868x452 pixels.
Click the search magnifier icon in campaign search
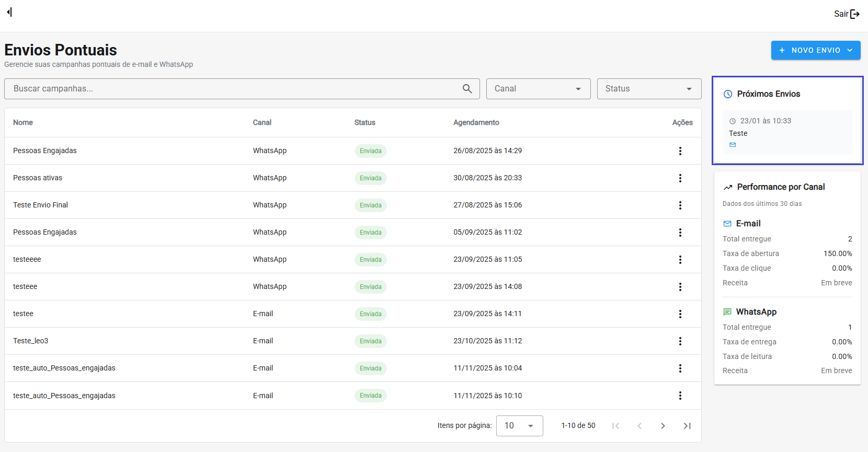coord(467,89)
